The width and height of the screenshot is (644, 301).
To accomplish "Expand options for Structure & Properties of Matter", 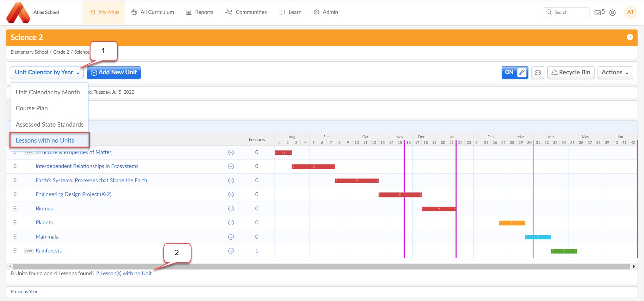I will coord(231,152).
